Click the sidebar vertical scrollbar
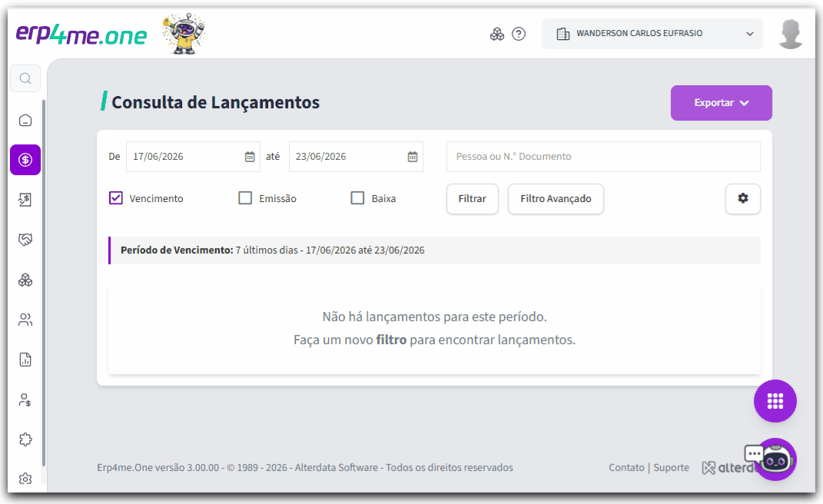The image size is (823, 504). pos(44,283)
